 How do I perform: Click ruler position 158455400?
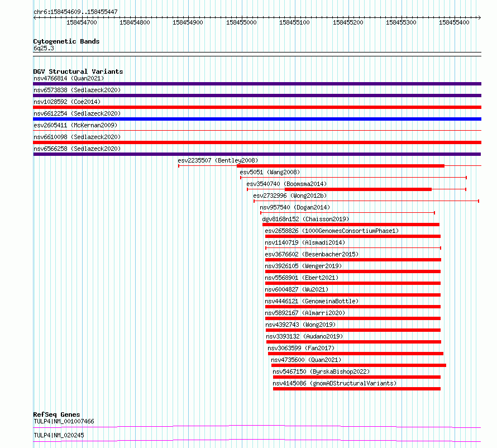(x=454, y=22)
